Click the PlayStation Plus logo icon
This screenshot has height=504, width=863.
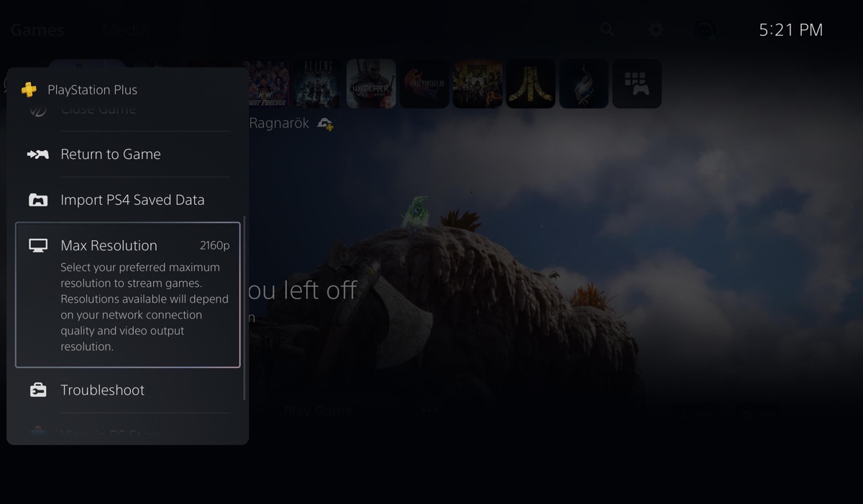point(29,90)
